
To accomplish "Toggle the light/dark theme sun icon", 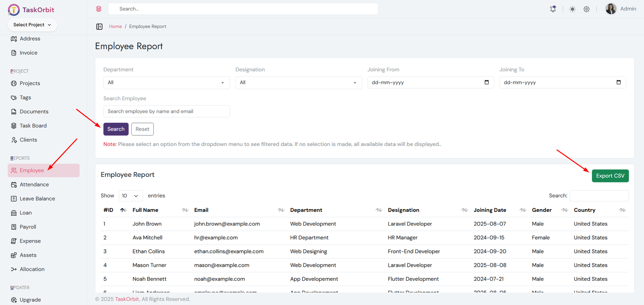I will tap(572, 9).
